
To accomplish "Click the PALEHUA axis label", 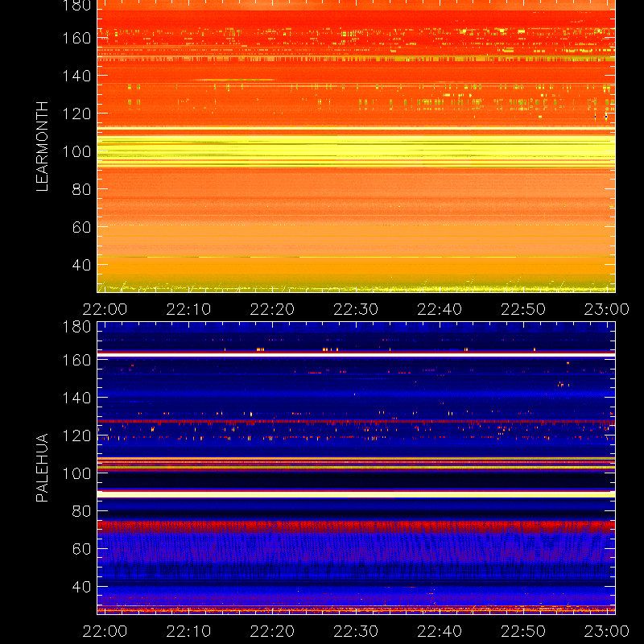I will pyautogui.click(x=43, y=468).
